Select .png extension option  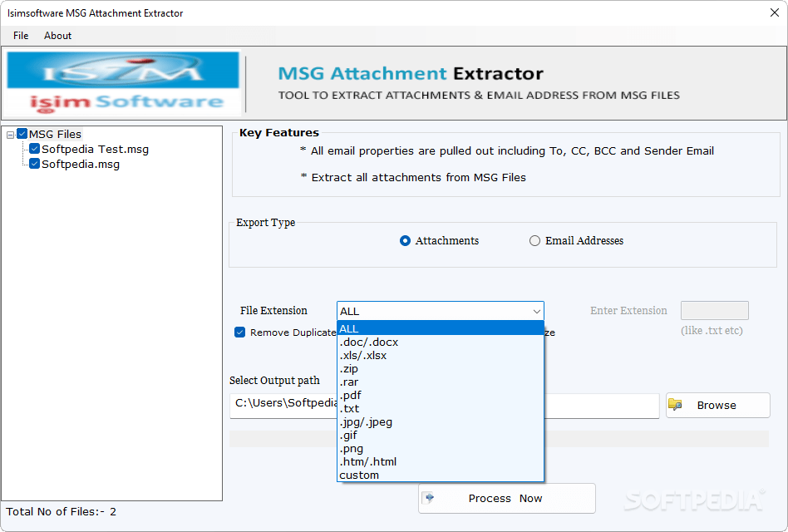click(x=441, y=449)
